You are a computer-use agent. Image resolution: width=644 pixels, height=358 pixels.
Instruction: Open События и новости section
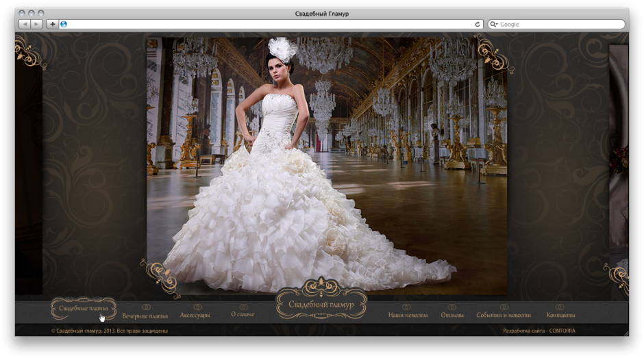[x=504, y=315]
